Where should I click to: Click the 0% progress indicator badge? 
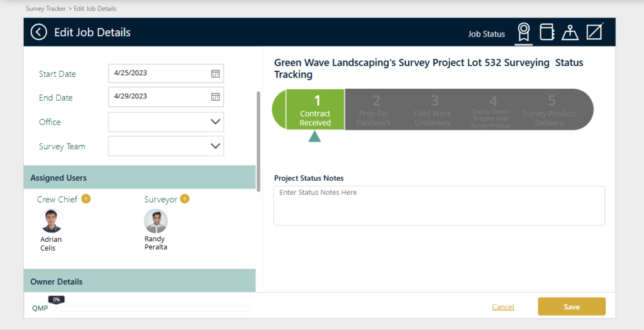pos(57,300)
